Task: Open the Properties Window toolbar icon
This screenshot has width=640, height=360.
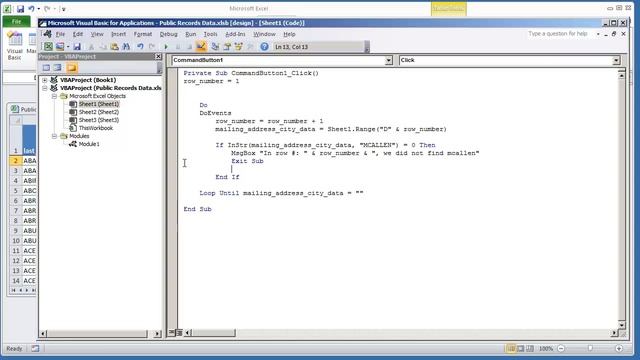Action: (227, 47)
